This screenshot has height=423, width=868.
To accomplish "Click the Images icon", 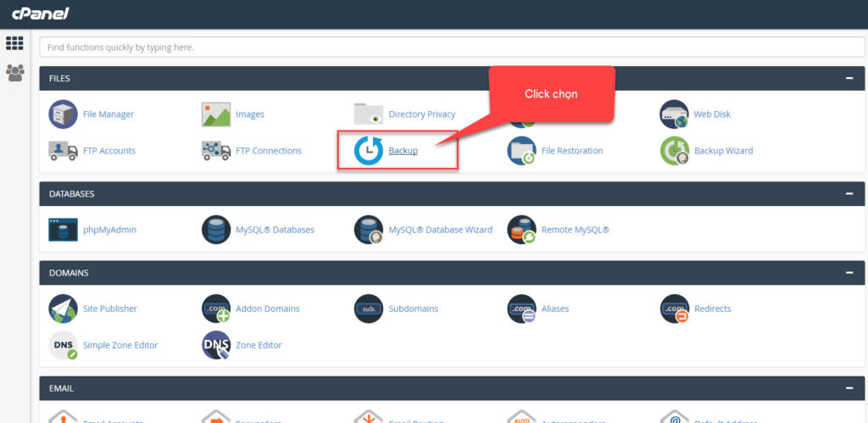I will point(216,114).
